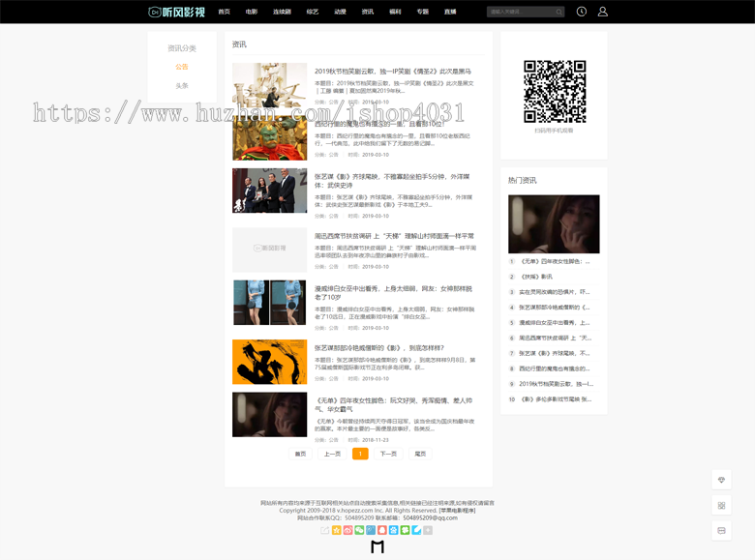Click 尾页 pagination button
This screenshot has width=755, height=560.
point(420,454)
